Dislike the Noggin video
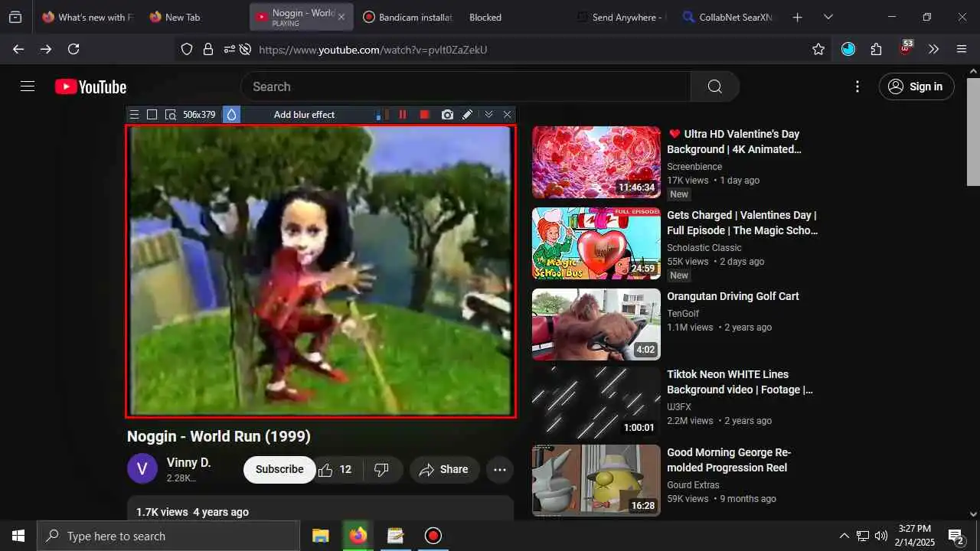 coord(382,469)
